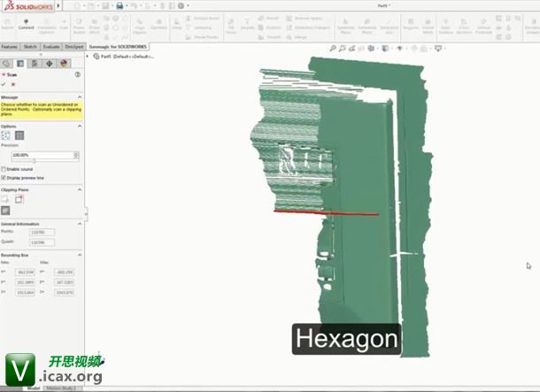Viewport: 540px width, 392px height.
Task: Open the dropdown arrow beside View Settings monitor
Action: point(444,49)
